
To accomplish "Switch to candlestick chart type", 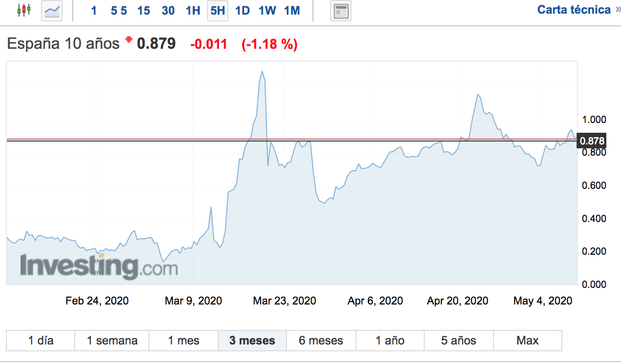I will click(23, 10).
